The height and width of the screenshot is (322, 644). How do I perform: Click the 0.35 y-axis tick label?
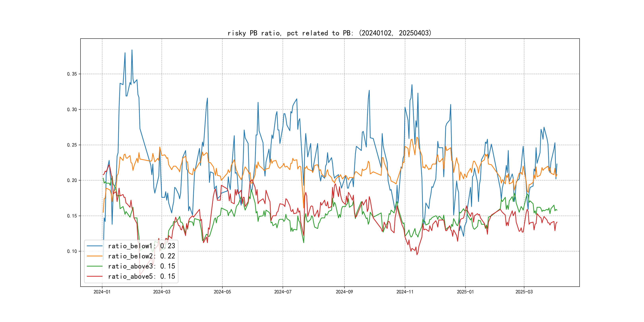[72, 74]
